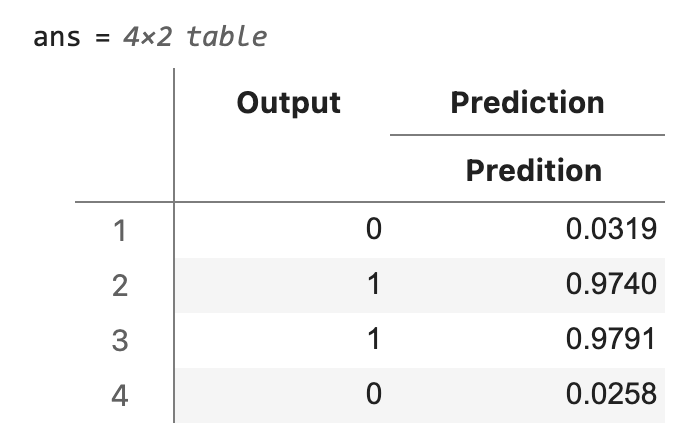Screen dimensions: 676x438
Task: Click the prediction value 0.0258
Action: point(611,396)
